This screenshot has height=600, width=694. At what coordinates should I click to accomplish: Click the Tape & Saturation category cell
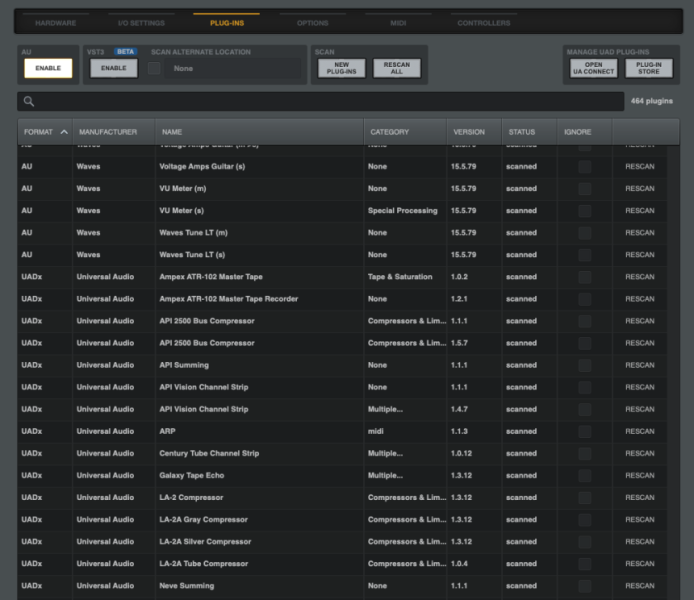pyautogui.click(x=400, y=277)
